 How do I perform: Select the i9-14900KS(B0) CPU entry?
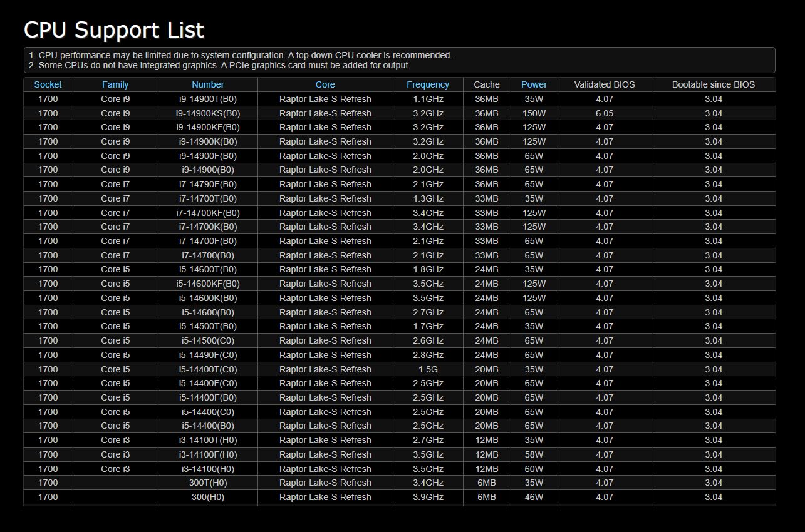click(208, 113)
